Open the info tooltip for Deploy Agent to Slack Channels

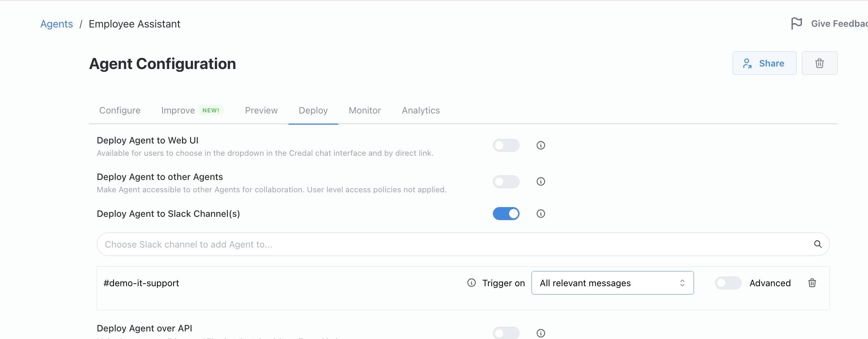tap(541, 214)
